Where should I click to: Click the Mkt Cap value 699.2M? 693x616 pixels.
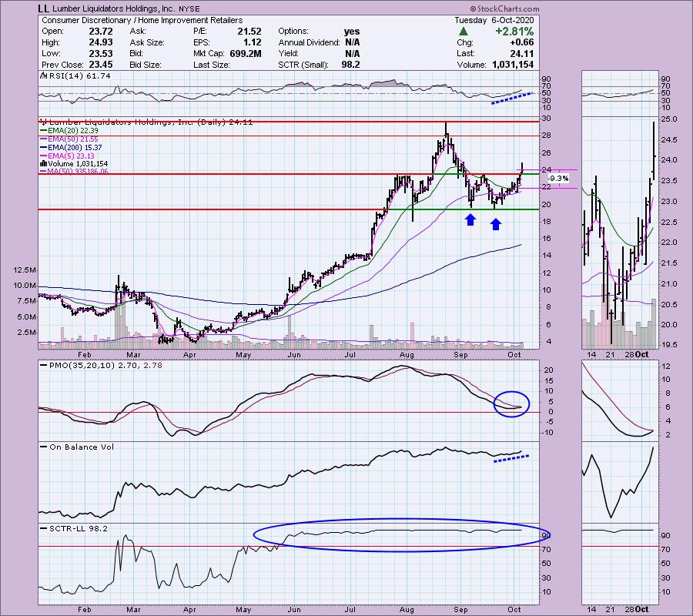click(246, 53)
